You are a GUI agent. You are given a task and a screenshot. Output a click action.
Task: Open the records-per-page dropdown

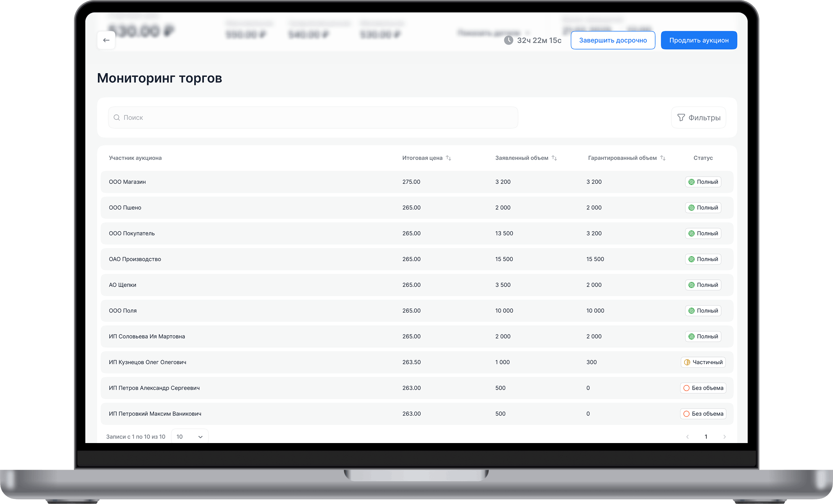[190, 437]
